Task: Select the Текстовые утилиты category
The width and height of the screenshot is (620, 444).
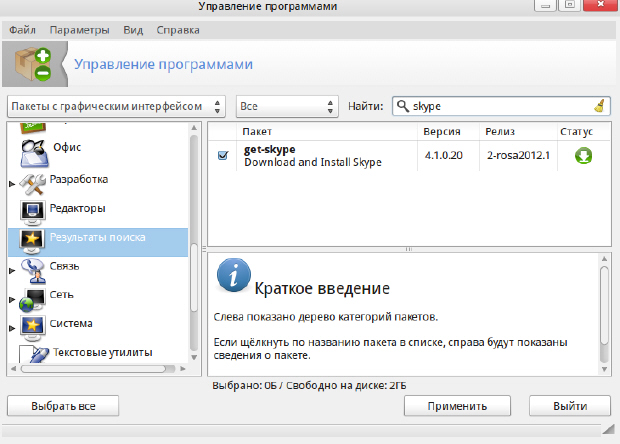Action: [103, 352]
